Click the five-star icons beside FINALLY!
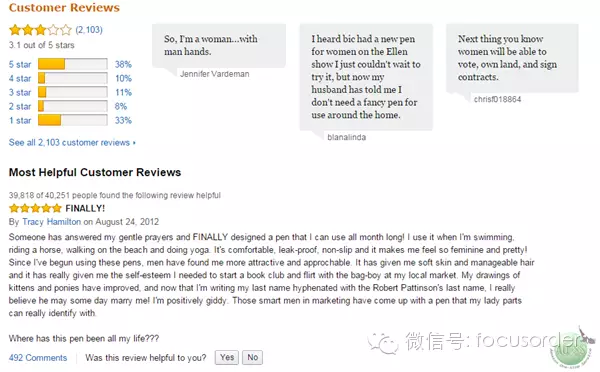Image resolution: width=600 pixels, height=372 pixels. pyautogui.click(x=35, y=208)
